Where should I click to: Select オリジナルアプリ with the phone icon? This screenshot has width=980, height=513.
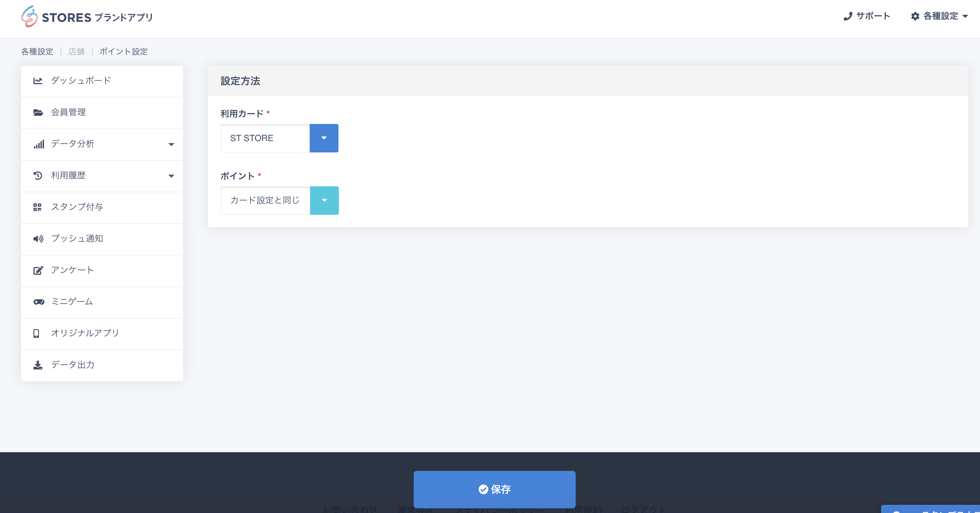click(37, 333)
